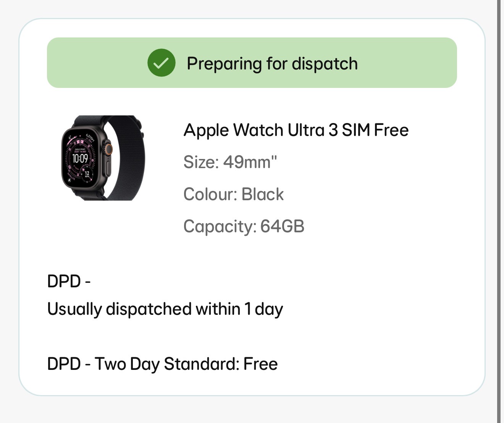Select the Colour: Black detail line

click(233, 194)
